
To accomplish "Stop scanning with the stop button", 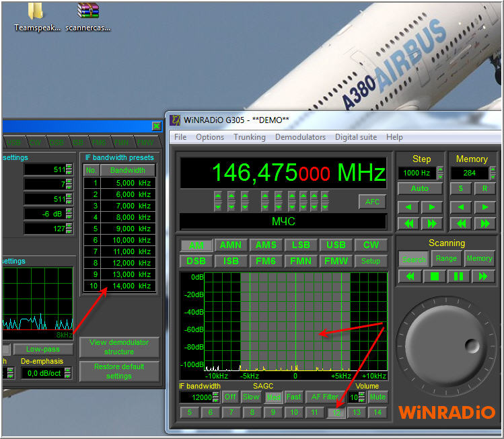I will pos(434,276).
